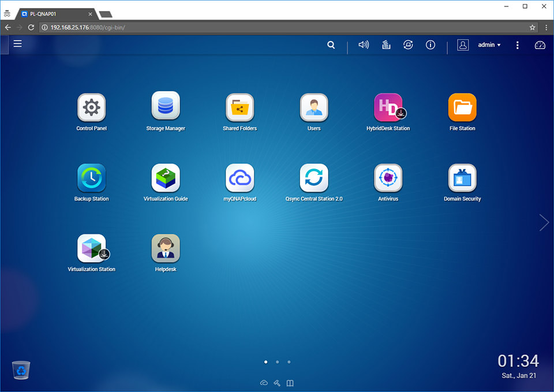This screenshot has width=554, height=392.
Task: Open the Control Panel app
Action: 92,107
